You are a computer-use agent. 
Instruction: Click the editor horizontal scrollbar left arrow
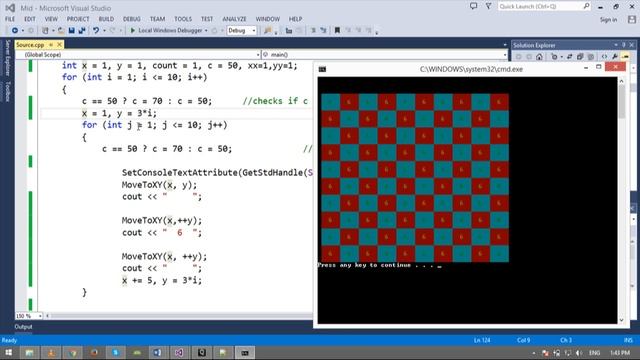coord(47,316)
